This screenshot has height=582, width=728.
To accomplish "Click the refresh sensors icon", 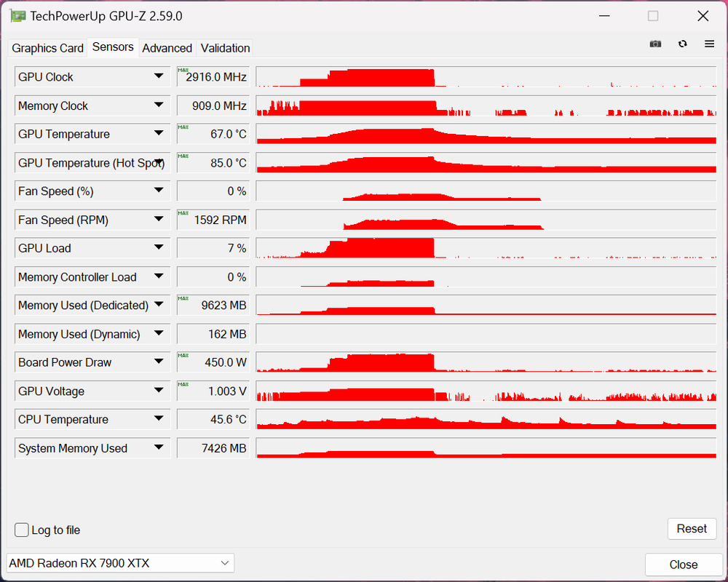I will pos(683,44).
